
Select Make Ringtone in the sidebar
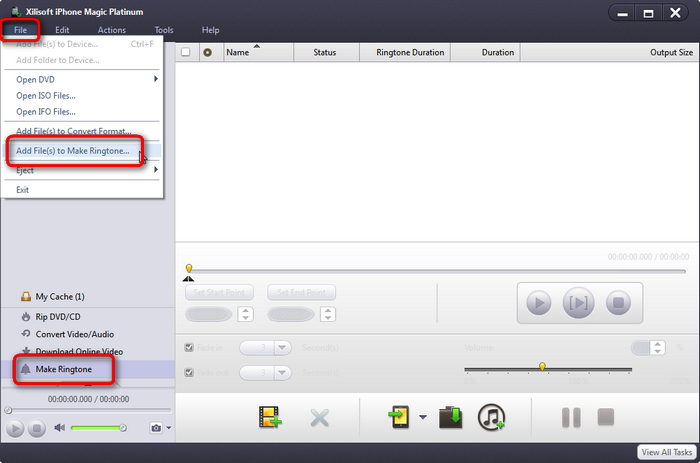tap(64, 370)
